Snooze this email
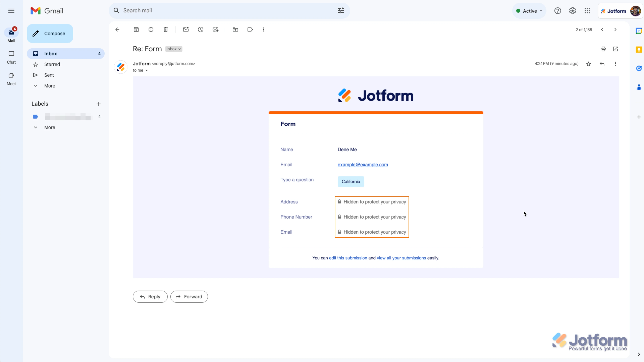The image size is (644, 362). coord(201,29)
